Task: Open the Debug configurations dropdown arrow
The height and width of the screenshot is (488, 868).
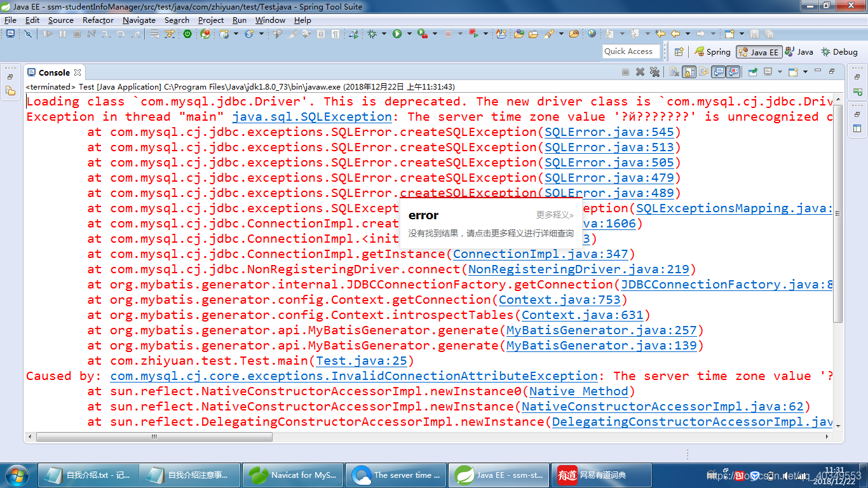Action: [x=384, y=34]
